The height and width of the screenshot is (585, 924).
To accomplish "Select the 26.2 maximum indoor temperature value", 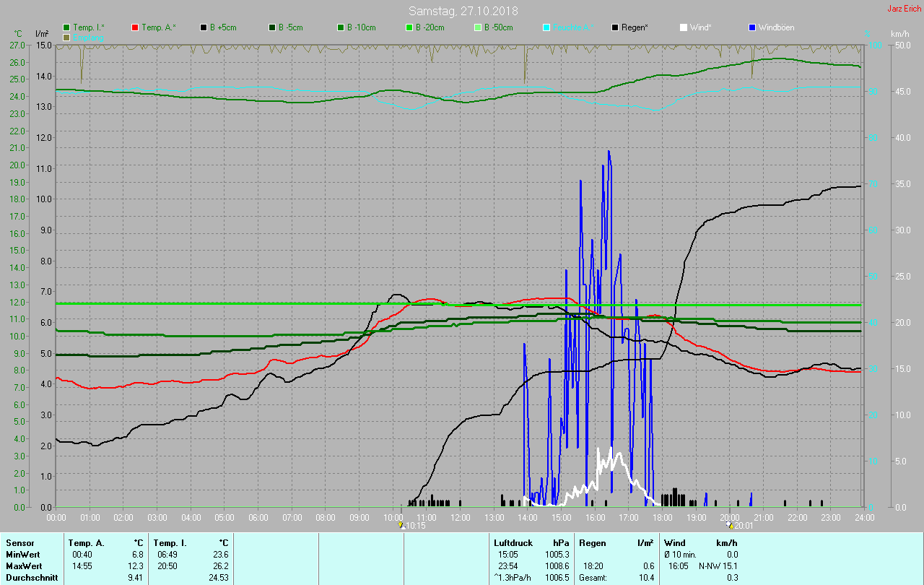I will [x=220, y=565].
